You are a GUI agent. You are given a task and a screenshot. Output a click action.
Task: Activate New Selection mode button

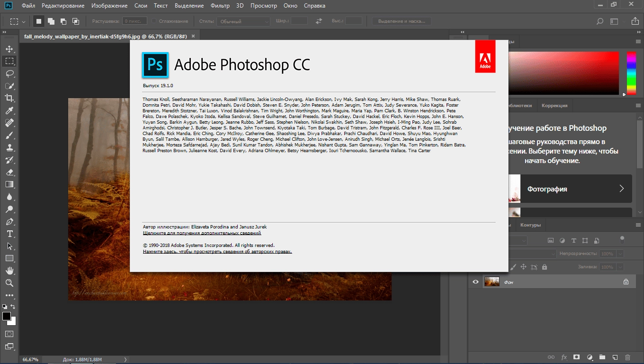click(39, 21)
